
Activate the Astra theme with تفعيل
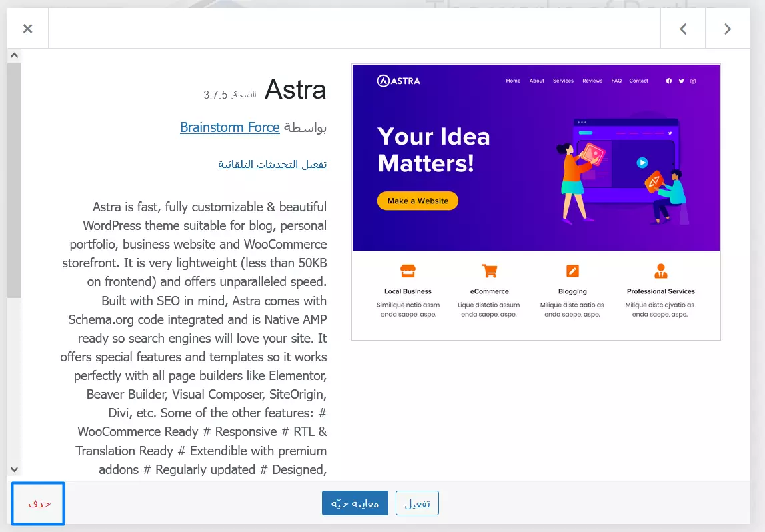pos(417,503)
